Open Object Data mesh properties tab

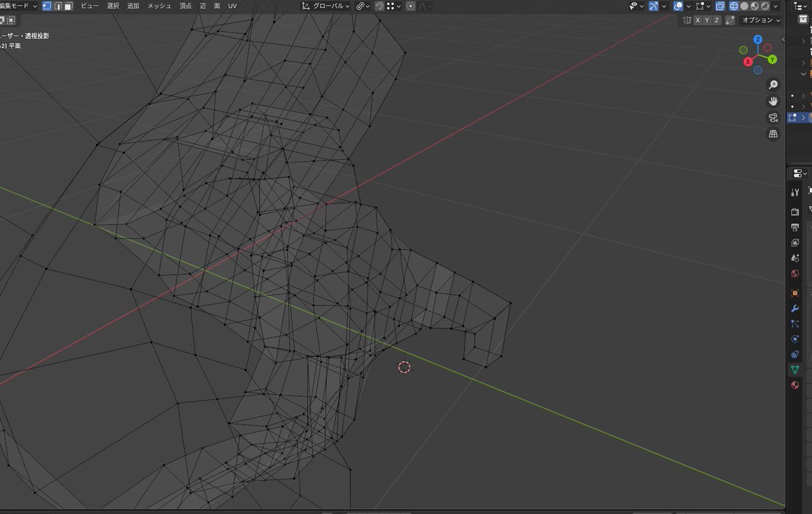point(795,370)
